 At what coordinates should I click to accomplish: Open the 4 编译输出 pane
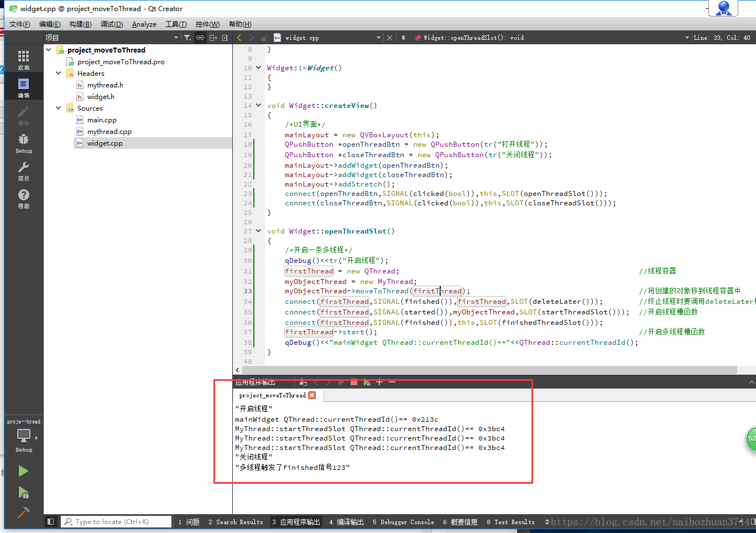click(346, 521)
